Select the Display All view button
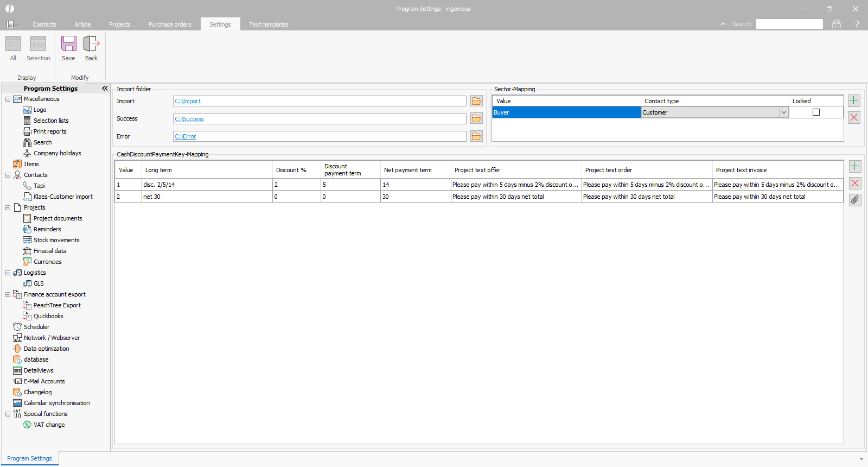868x467 pixels. click(13, 48)
